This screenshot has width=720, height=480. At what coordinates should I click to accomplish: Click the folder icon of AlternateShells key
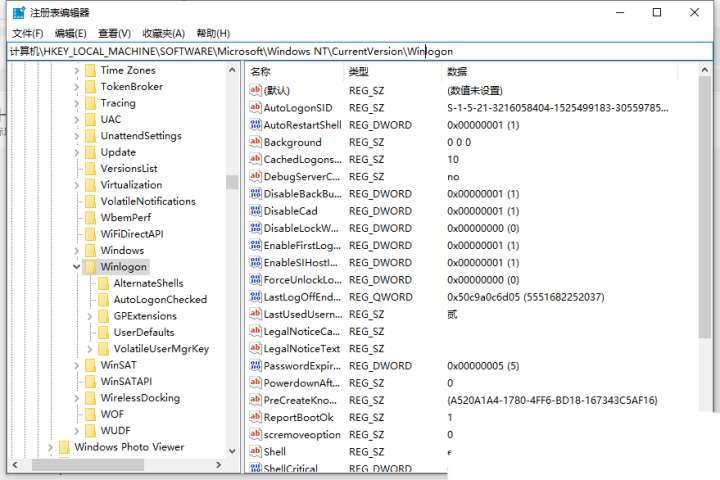(x=104, y=283)
